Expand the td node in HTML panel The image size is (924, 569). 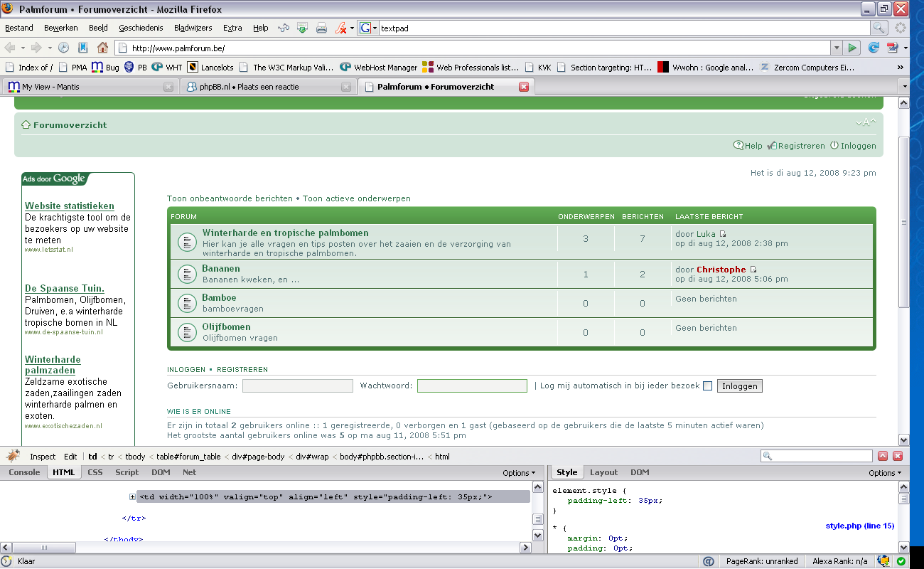pyautogui.click(x=132, y=497)
